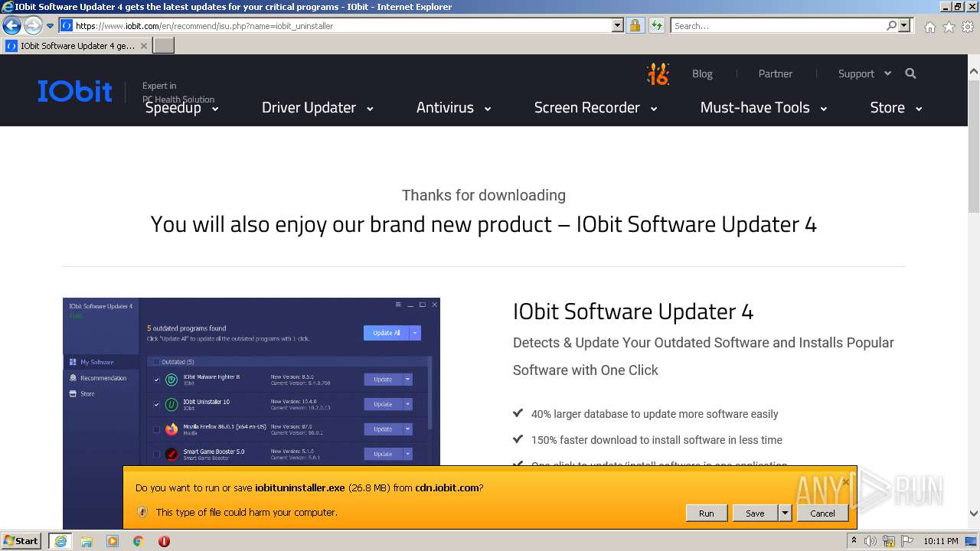Click the 10:11 PM clock
This screenshot has width=980, height=551.
(x=940, y=541)
